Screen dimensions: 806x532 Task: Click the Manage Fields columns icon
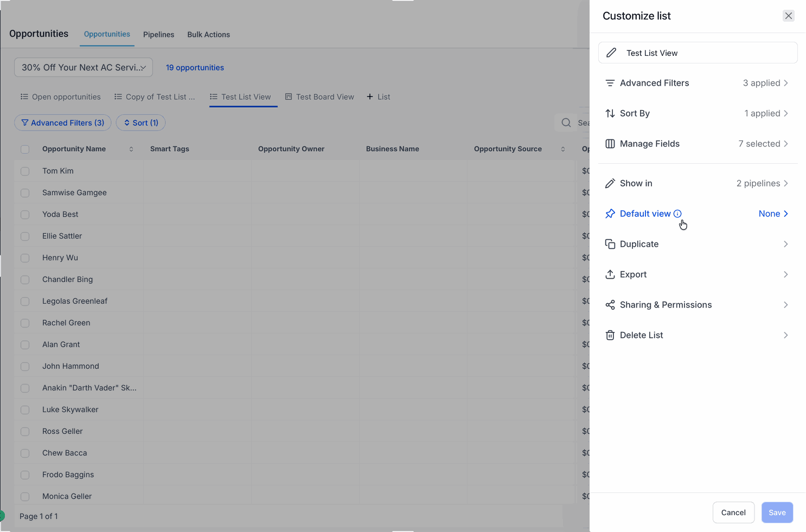610,144
